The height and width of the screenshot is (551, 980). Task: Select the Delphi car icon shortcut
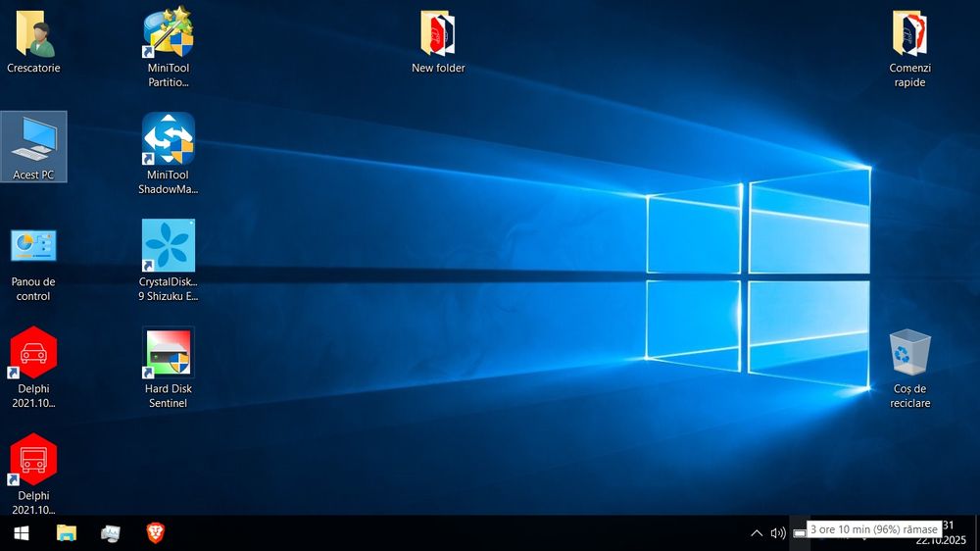(33, 368)
